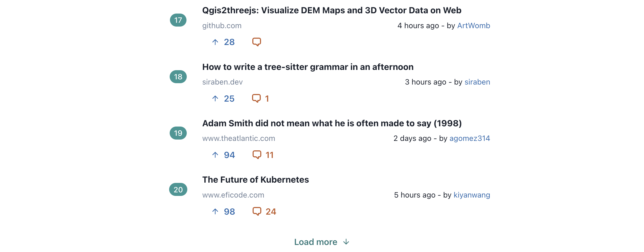Viewport: 644px width, 252px height.
Task: Open The Future of Kubernetes title
Action: tap(256, 180)
